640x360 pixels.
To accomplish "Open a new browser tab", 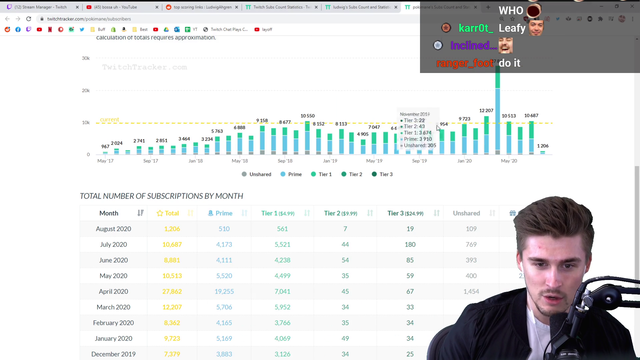I will (x=488, y=7).
